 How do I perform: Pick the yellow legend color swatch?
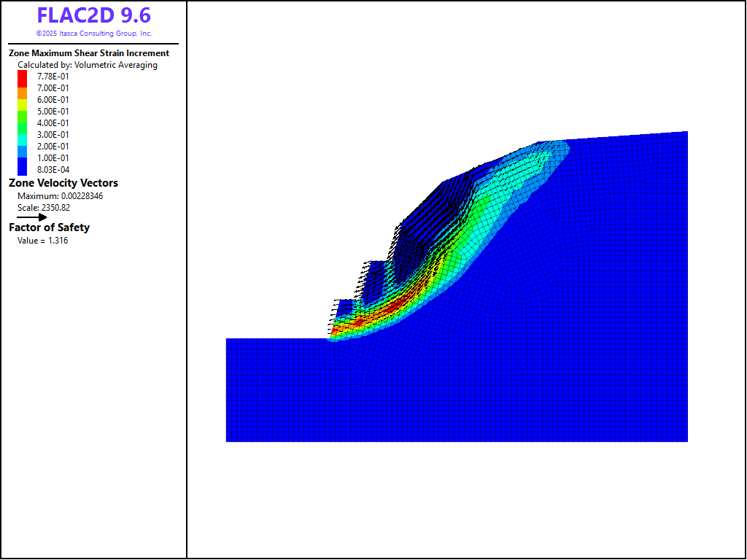[x=22, y=105]
